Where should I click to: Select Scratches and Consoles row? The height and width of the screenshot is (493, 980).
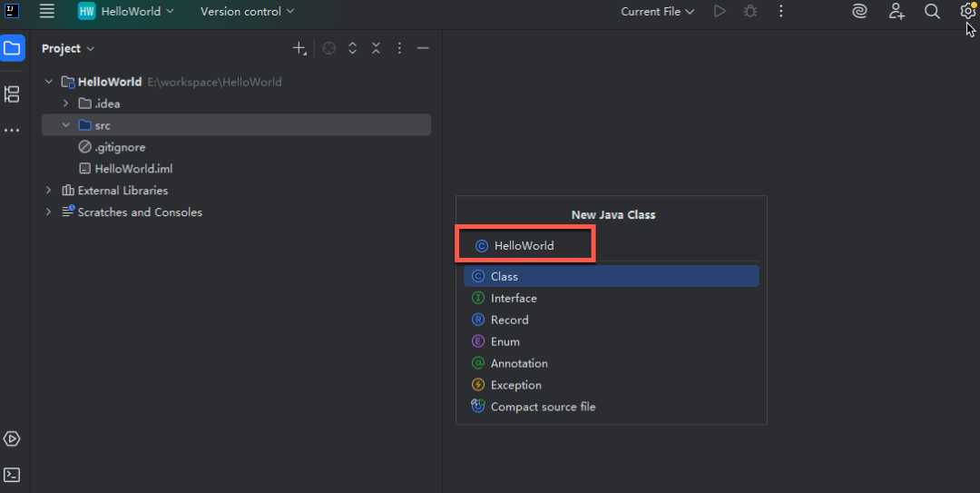click(236, 212)
